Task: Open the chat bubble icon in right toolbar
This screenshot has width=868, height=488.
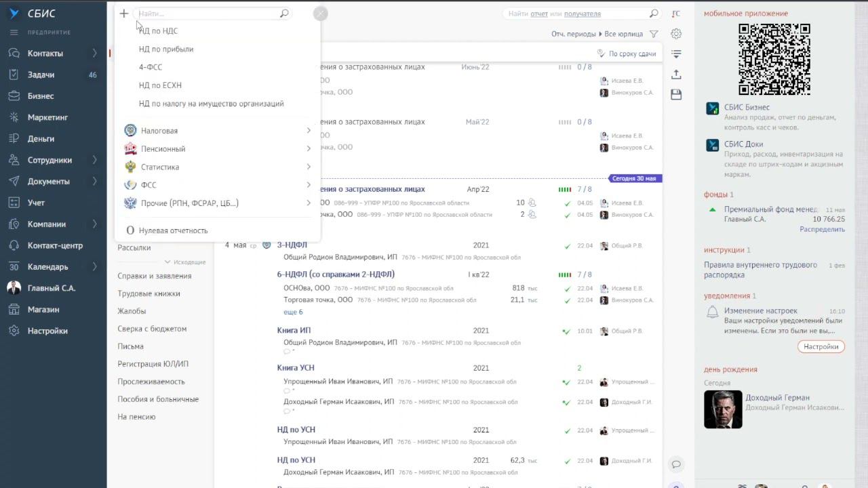Action: [x=676, y=464]
